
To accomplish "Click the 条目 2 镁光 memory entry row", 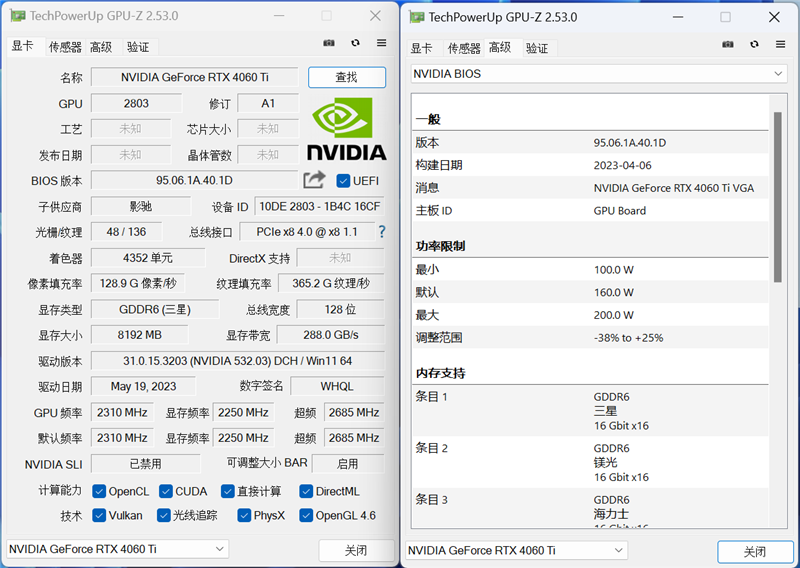I will (590, 462).
